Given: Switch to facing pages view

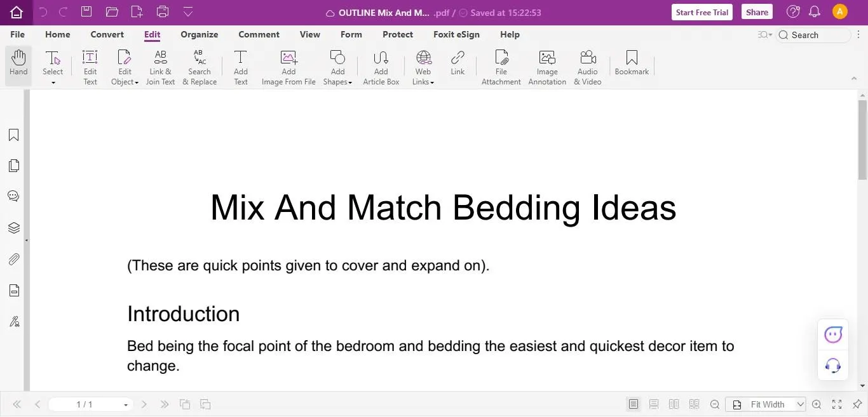Looking at the screenshot, I should tap(674, 404).
